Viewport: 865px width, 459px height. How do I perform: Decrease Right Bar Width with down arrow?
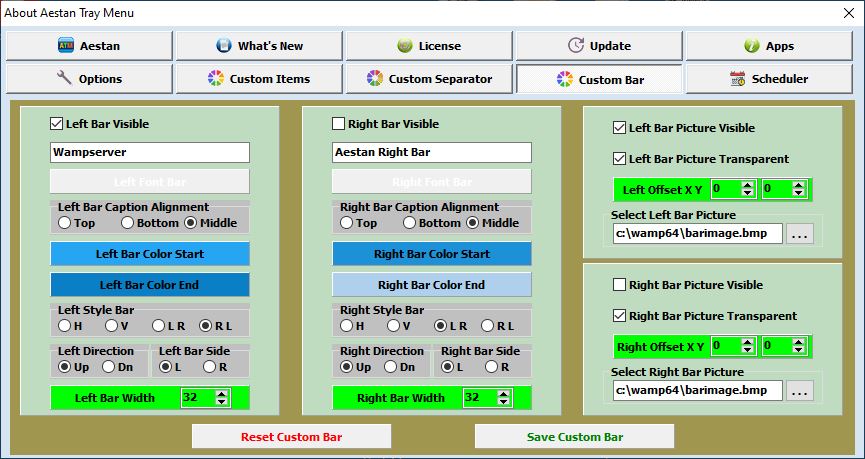click(504, 402)
